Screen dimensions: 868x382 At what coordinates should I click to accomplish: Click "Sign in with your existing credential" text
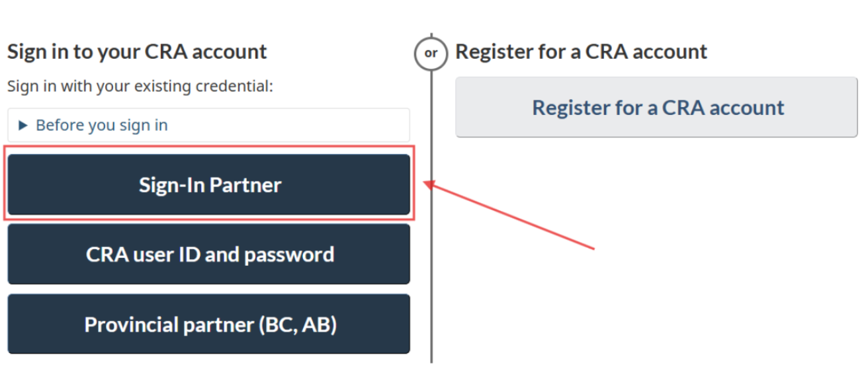[x=140, y=86]
